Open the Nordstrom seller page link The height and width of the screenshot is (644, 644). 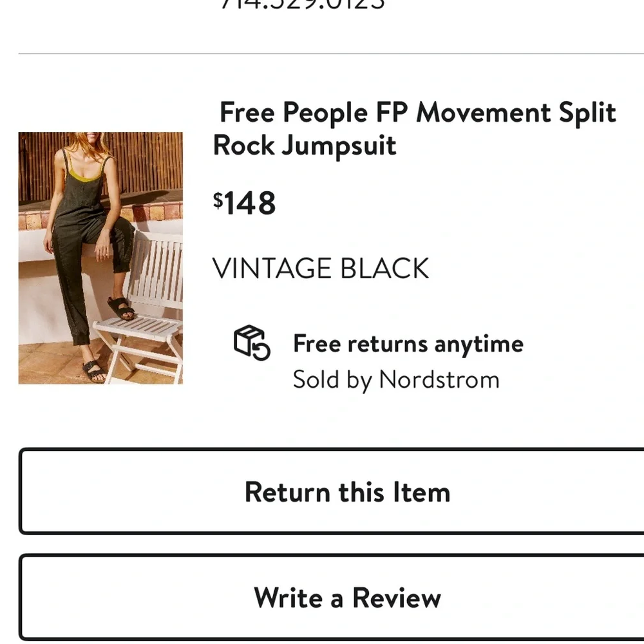point(396,379)
